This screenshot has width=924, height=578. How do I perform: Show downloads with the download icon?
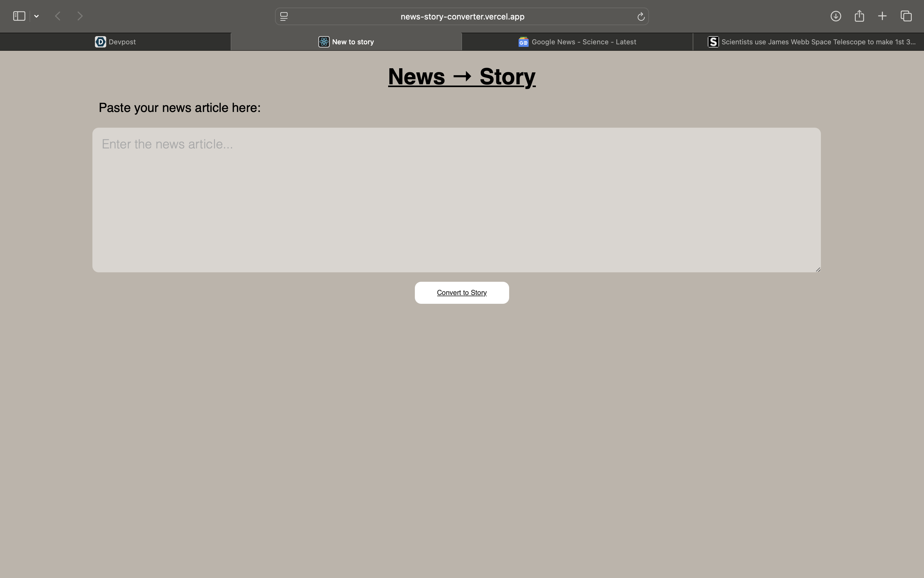(x=835, y=16)
